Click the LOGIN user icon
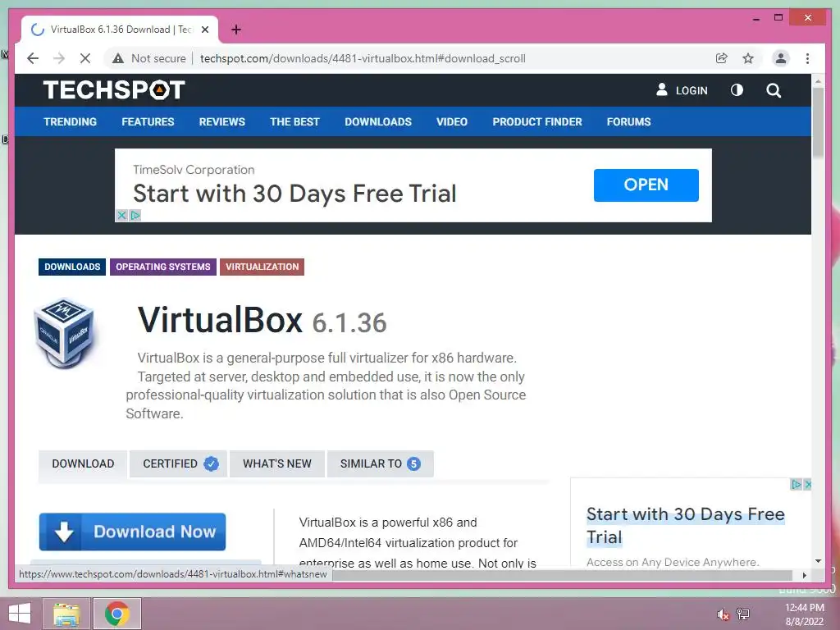840x630 pixels. point(662,89)
